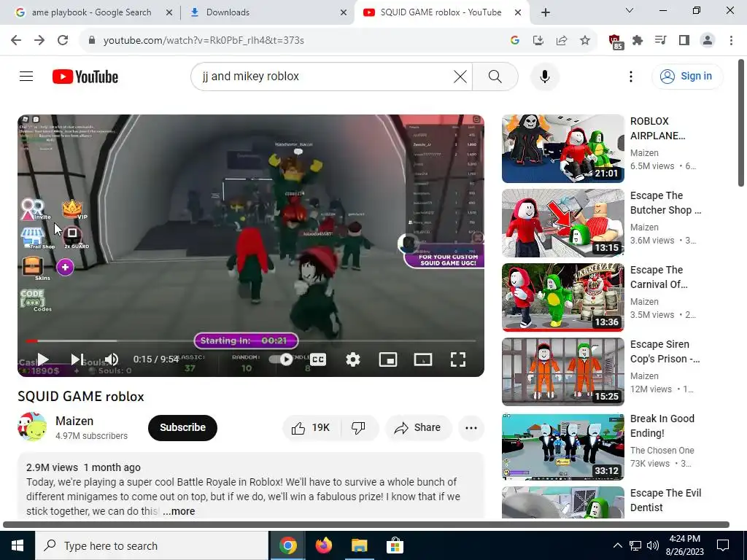Open Maizen channel avatar
The height and width of the screenshot is (560, 747).
click(x=32, y=427)
